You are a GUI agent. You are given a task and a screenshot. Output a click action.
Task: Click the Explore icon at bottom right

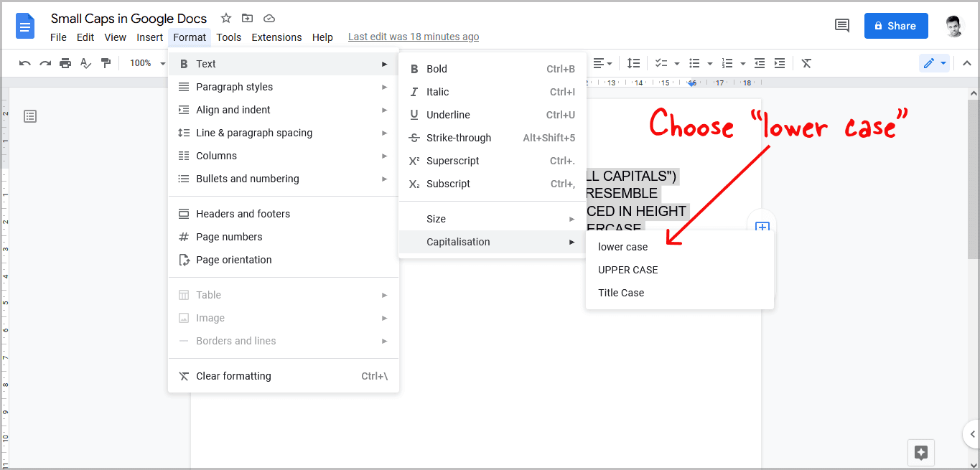click(x=922, y=452)
